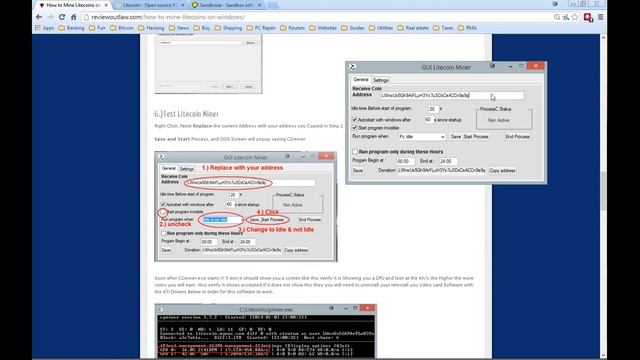
Task: Switch to Litecoin Open source tab
Action: pyautogui.click(x=149, y=5)
